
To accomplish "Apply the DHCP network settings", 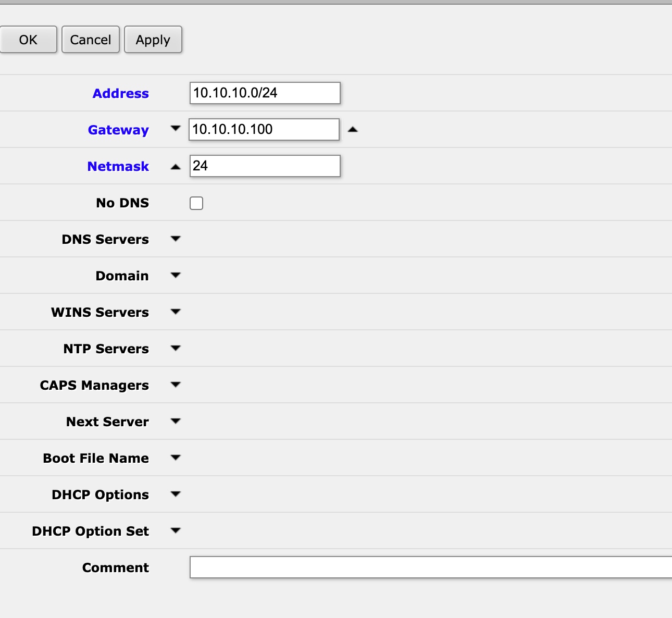I will (x=153, y=40).
